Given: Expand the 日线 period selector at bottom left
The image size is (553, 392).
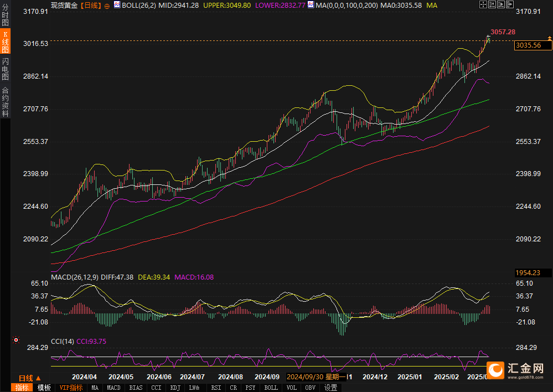Looking at the screenshot, I should (30, 378).
